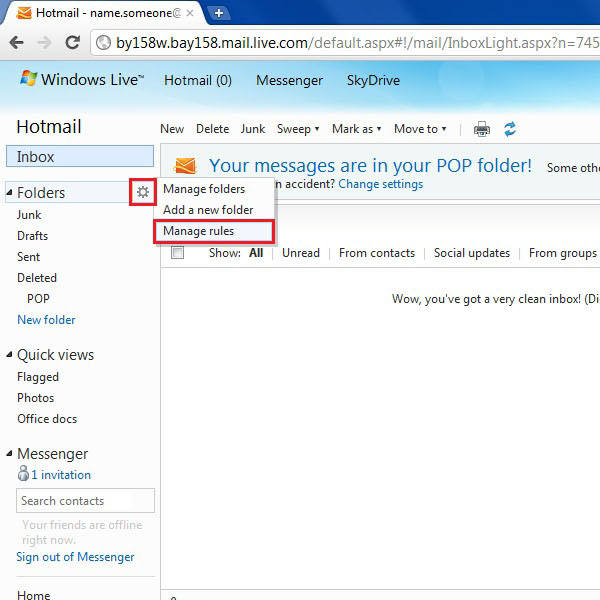The image size is (600, 600).
Task: Click the Hotmail heading in sidebar
Action: click(49, 127)
